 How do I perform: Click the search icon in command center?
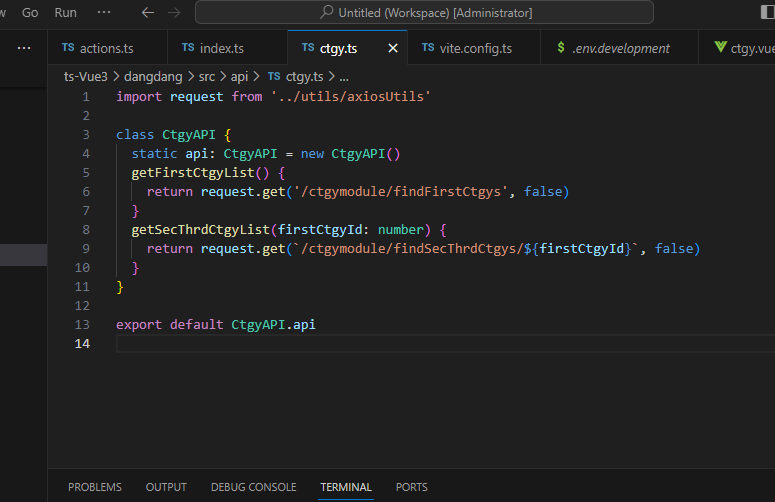326,13
